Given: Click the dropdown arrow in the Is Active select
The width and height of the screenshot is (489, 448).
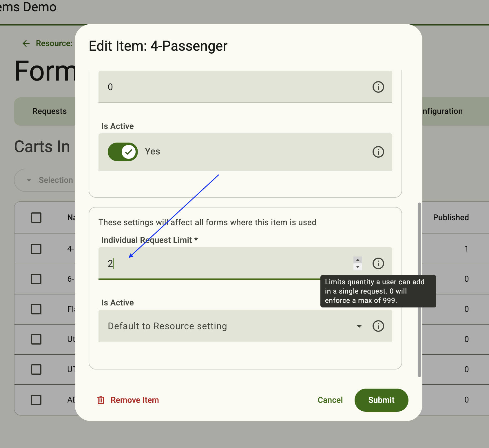Looking at the screenshot, I should point(359,326).
